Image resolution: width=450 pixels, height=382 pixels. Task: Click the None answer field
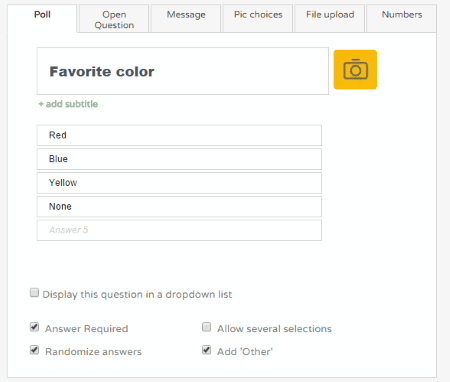pyautogui.click(x=179, y=207)
